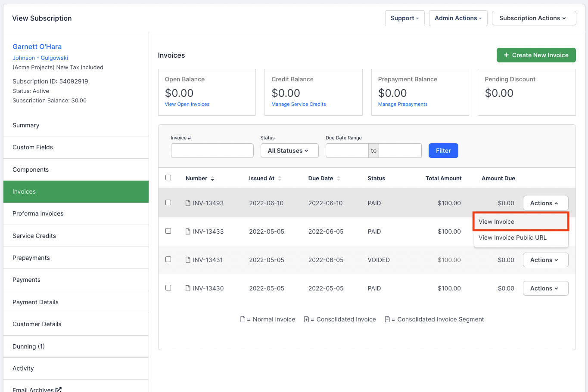The image size is (588, 392).
Task: Check the checkbox for invoice INV-13433
Action: pyautogui.click(x=168, y=231)
